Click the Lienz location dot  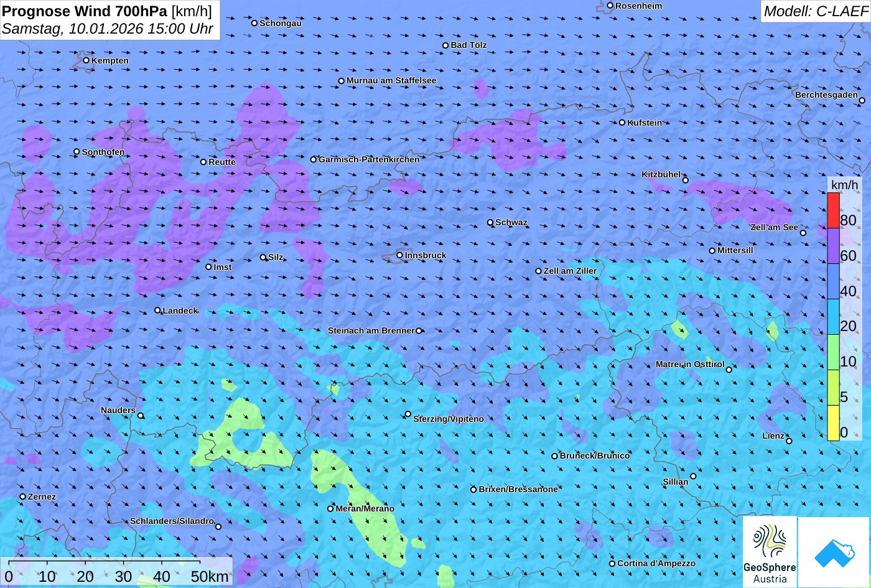789,441
